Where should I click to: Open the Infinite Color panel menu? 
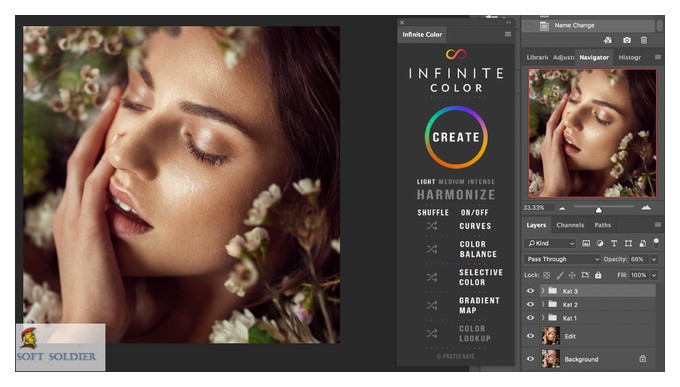[508, 34]
